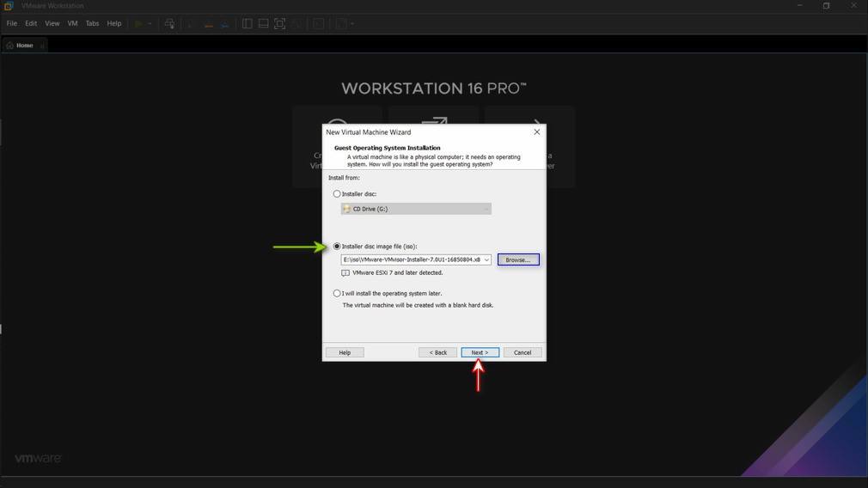Screen dimensions: 868x488
Task: Toggle the thumbnail bar icon
Action: pos(264,24)
